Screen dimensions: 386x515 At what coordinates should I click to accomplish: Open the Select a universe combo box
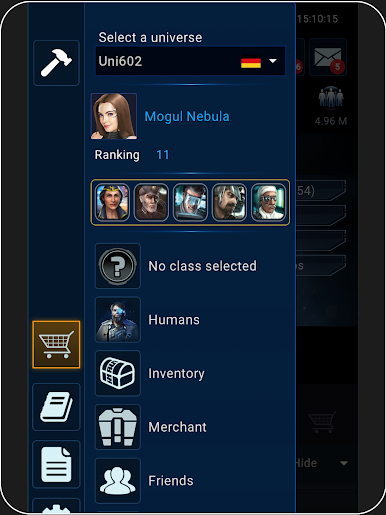tap(190, 61)
